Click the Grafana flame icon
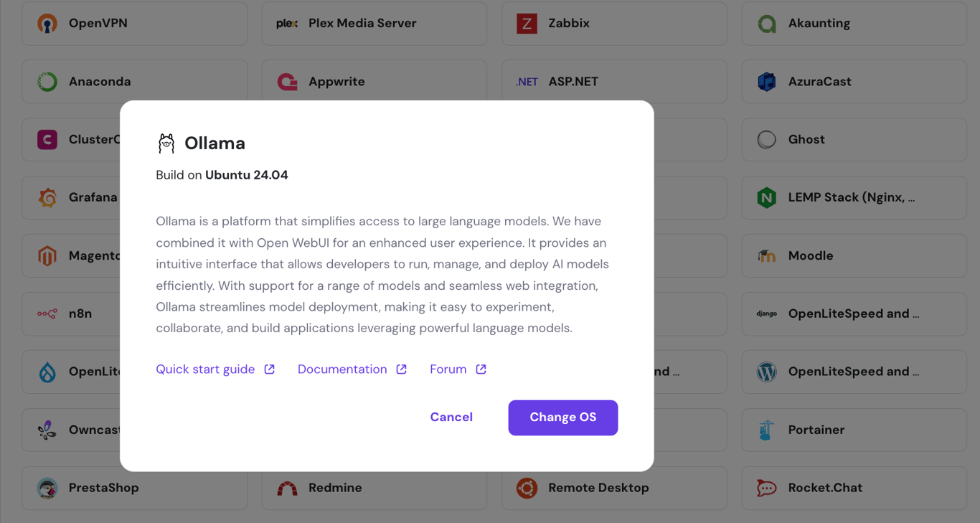The image size is (980, 523). [x=47, y=197]
